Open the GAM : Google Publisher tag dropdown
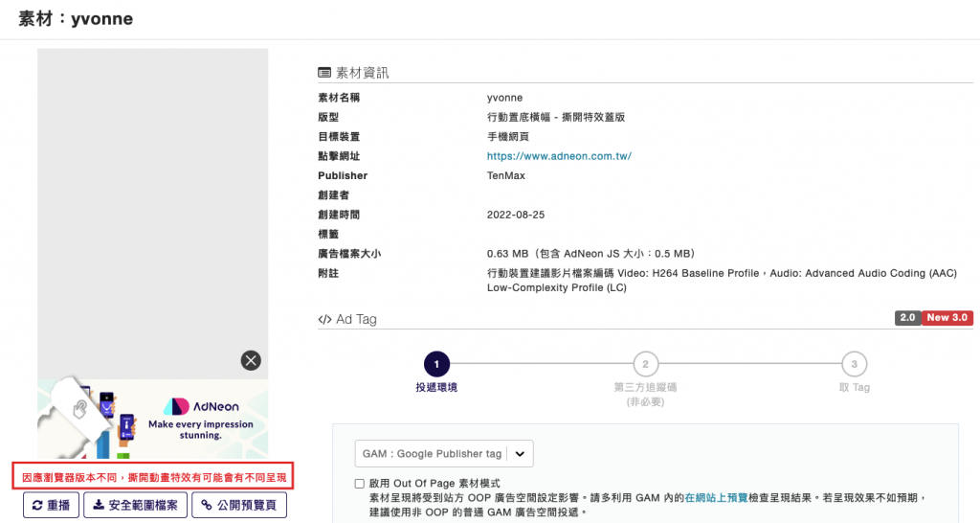This screenshot has height=523, width=980. 444,454
